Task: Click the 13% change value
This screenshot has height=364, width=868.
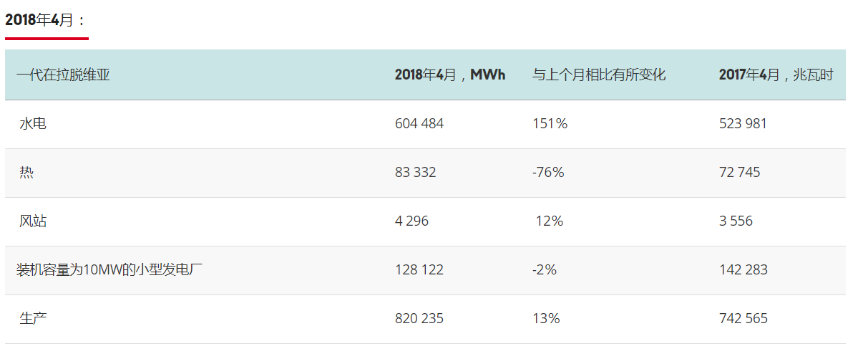Action: (546, 318)
